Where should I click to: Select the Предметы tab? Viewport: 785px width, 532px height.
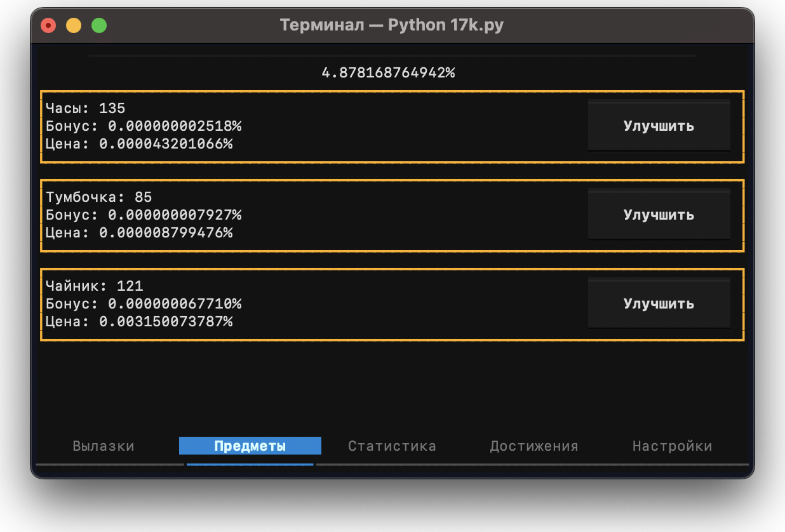tap(250, 446)
